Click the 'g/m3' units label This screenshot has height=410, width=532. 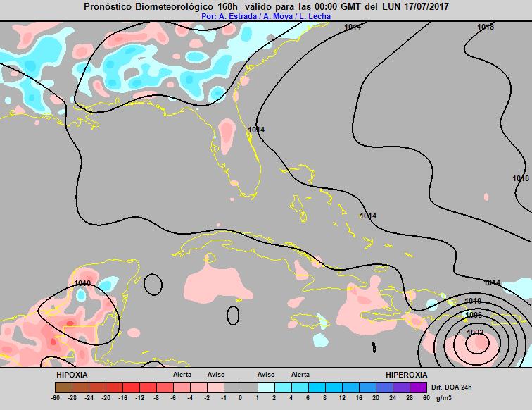point(444,398)
